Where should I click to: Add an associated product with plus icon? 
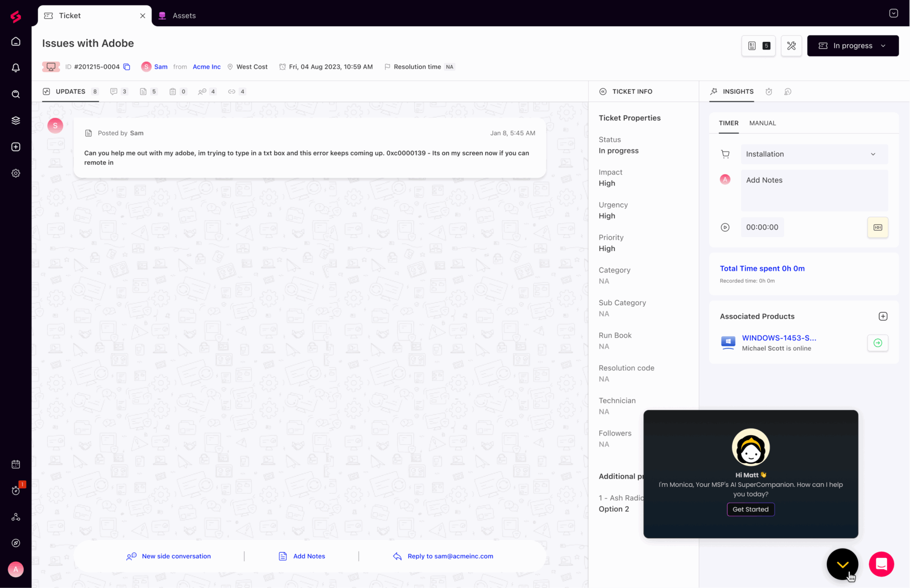pos(883,316)
